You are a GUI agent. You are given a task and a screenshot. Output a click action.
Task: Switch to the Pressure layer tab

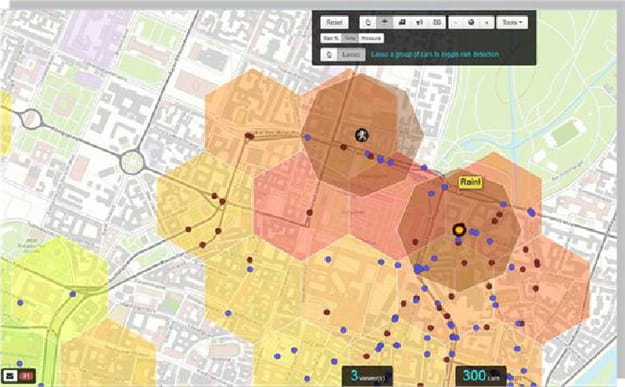(x=371, y=38)
